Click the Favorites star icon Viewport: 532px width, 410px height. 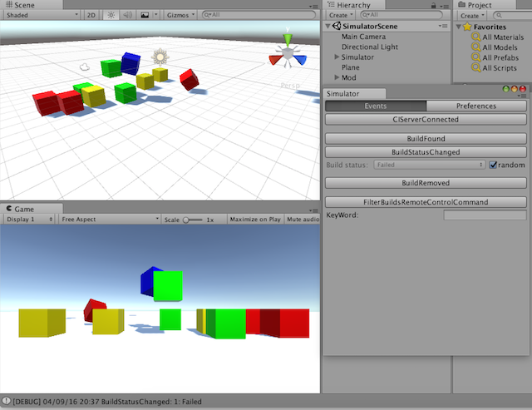pyautogui.click(x=467, y=26)
